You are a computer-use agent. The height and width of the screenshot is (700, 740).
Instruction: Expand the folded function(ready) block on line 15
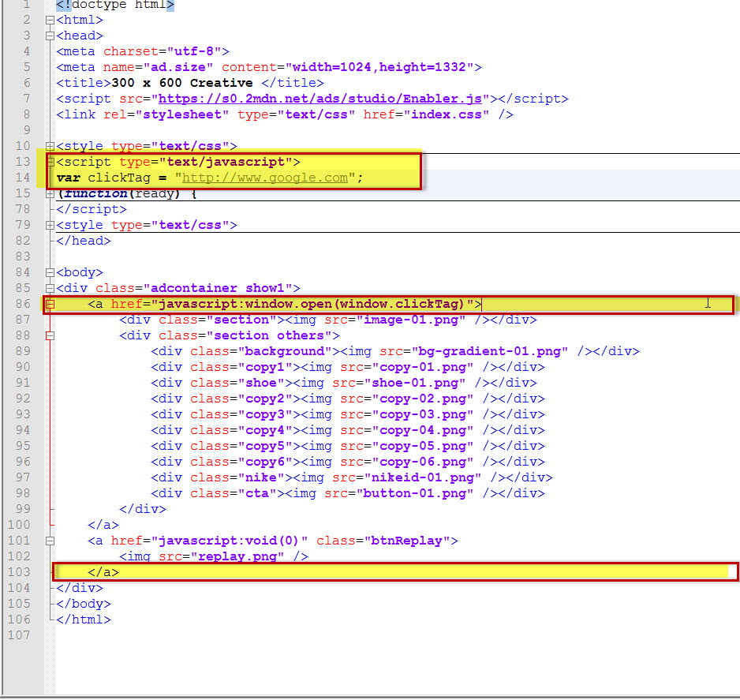tap(50, 193)
